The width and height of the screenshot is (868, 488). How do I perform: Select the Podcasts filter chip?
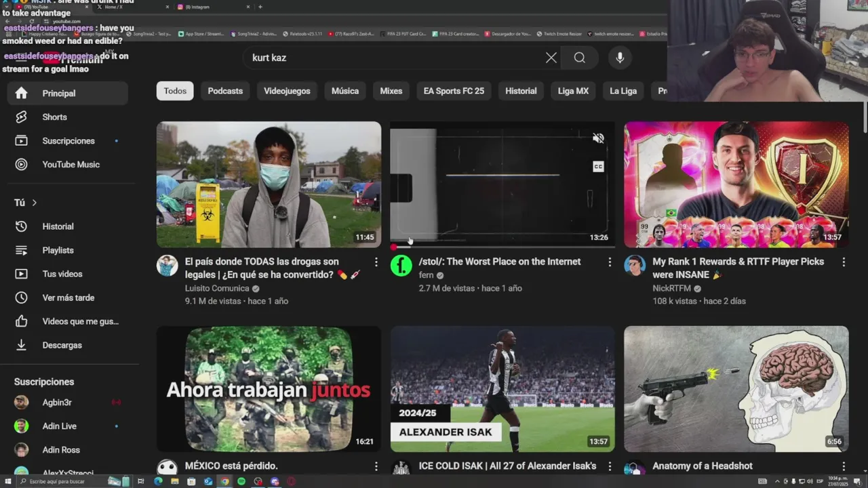[x=225, y=91]
